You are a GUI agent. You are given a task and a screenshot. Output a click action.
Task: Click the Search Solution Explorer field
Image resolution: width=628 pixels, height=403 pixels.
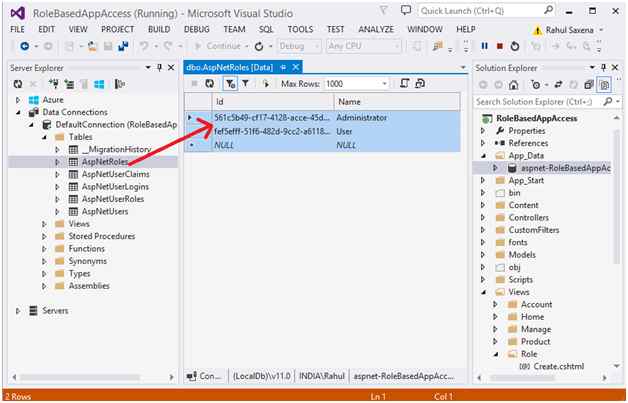click(547, 102)
